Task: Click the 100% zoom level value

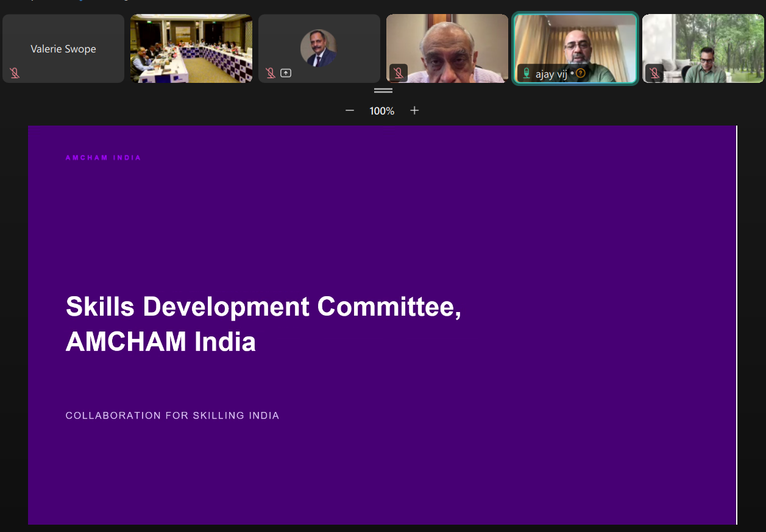Action: 382,111
